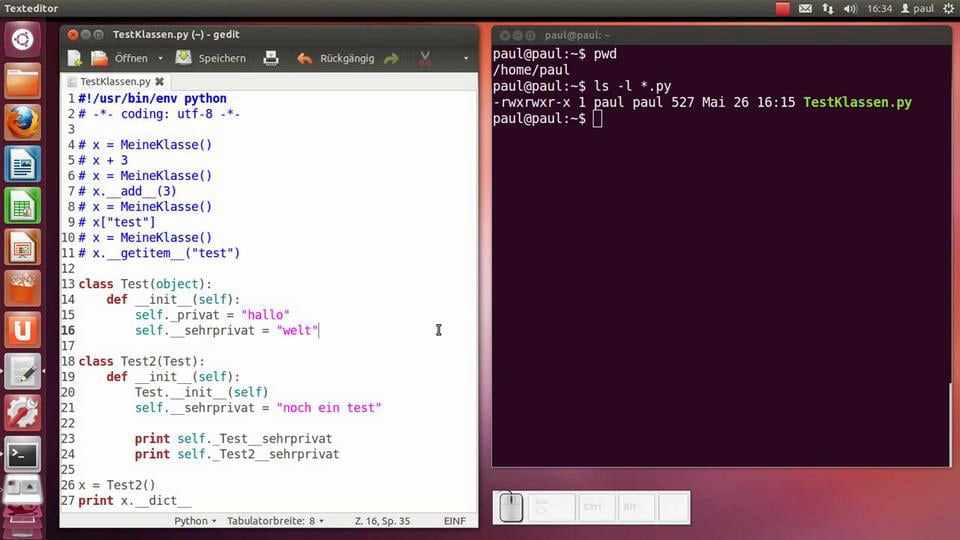This screenshot has height=540, width=960.
Task: Click line 13 class Test(object)
Action: [x=145, y=284]
